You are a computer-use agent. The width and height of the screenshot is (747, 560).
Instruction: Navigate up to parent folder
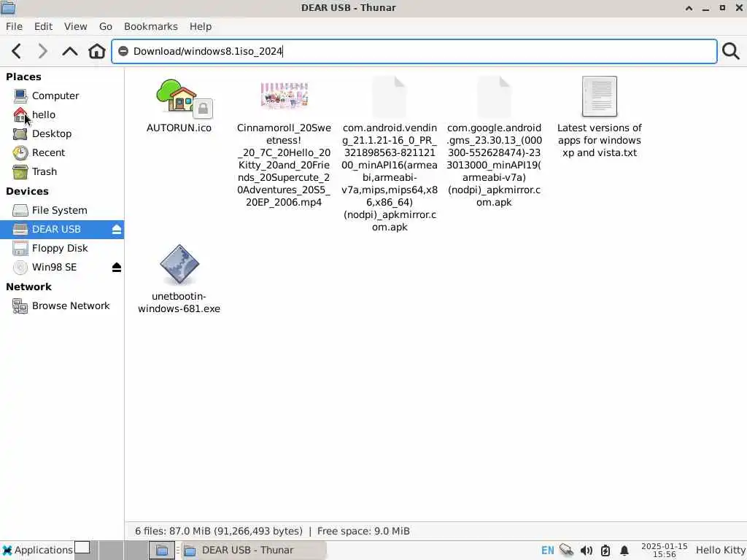(69, 51)
